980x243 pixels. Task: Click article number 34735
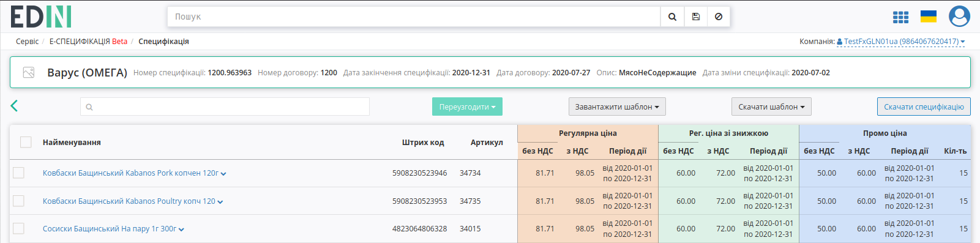pos(470,201)
